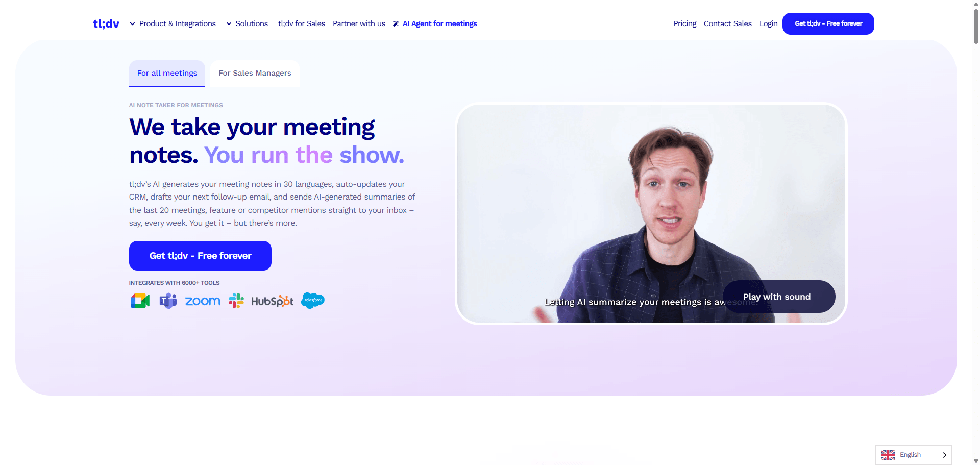This screenshot has height=465, width=980.
Task: Click the Google Meet integration icon
Action: tap(140, 301)
